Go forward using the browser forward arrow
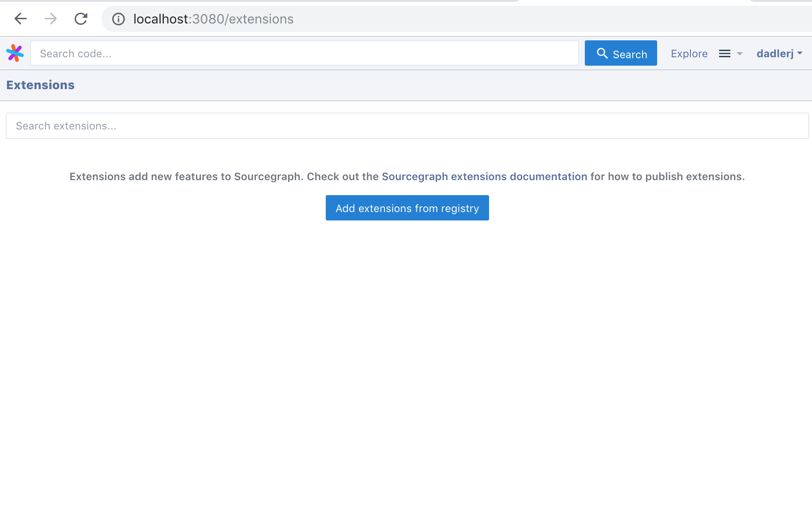 (51, 19)
